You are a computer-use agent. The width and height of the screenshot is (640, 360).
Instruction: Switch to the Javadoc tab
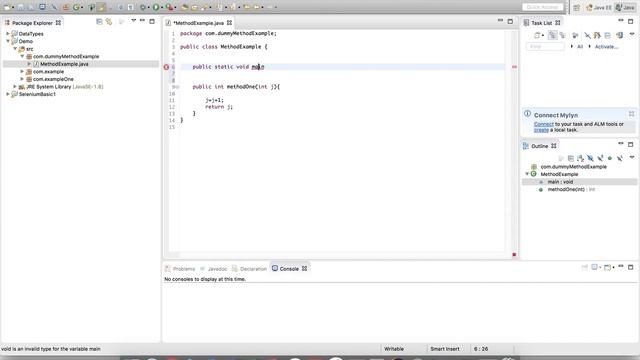click(x=213, y=269)
